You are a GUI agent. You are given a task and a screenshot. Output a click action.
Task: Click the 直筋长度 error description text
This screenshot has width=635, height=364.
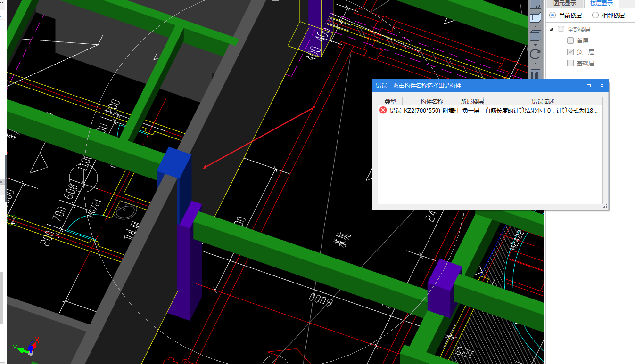pos(542,110)
